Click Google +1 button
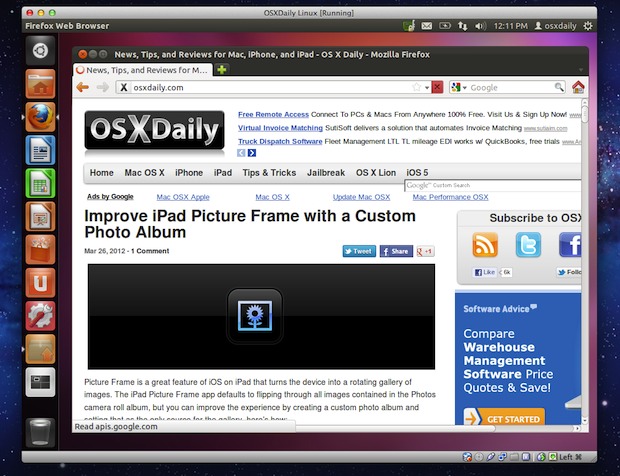620x476 pixels. (425, 251)
